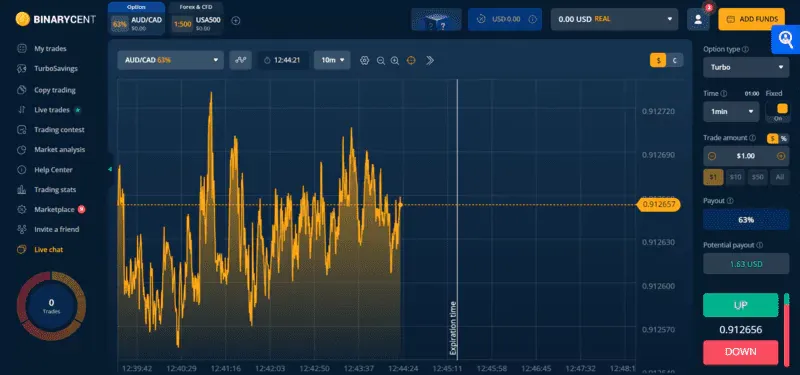Screen dimensions: 800x375
Task: Click the 0.912657 current price marker
Action: (658, 205)
